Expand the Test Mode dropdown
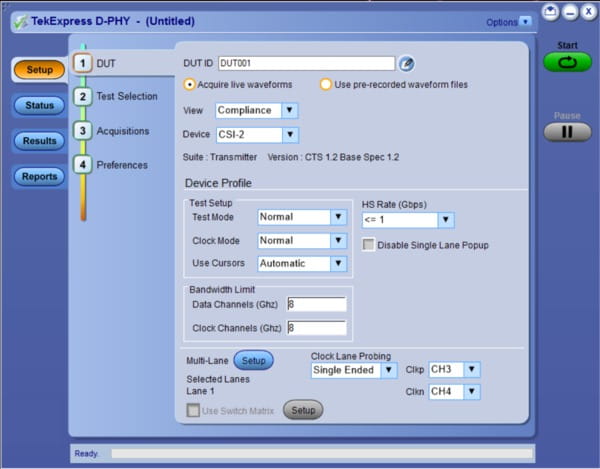This screenshot has width=600, height=469. coord(338,217)
